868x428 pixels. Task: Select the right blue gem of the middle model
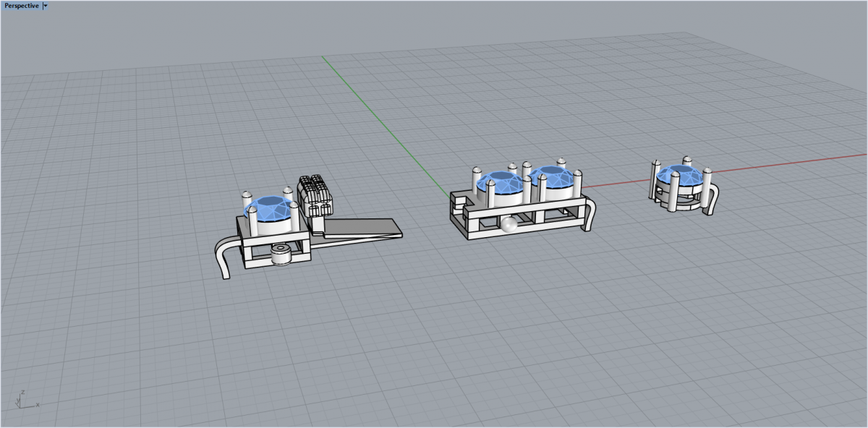tap(554, 178)
